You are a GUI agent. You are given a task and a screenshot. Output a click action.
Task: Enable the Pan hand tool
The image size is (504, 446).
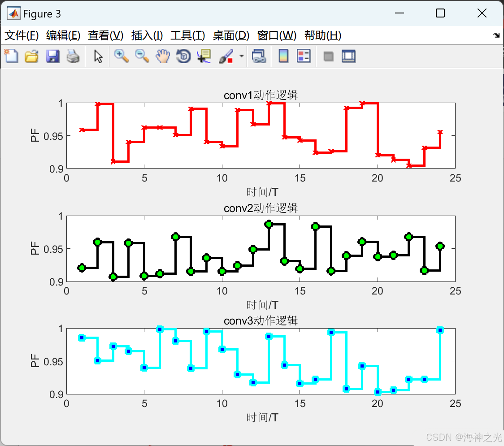[163, 56]
